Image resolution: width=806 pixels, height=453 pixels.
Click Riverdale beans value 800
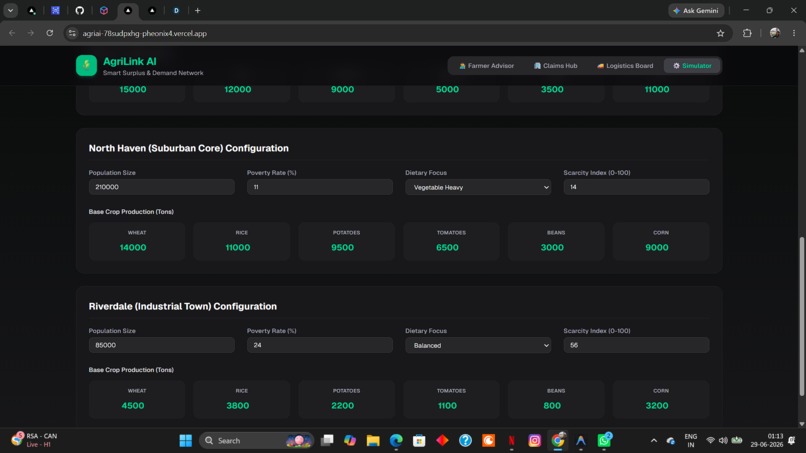(x=552, y=406)
